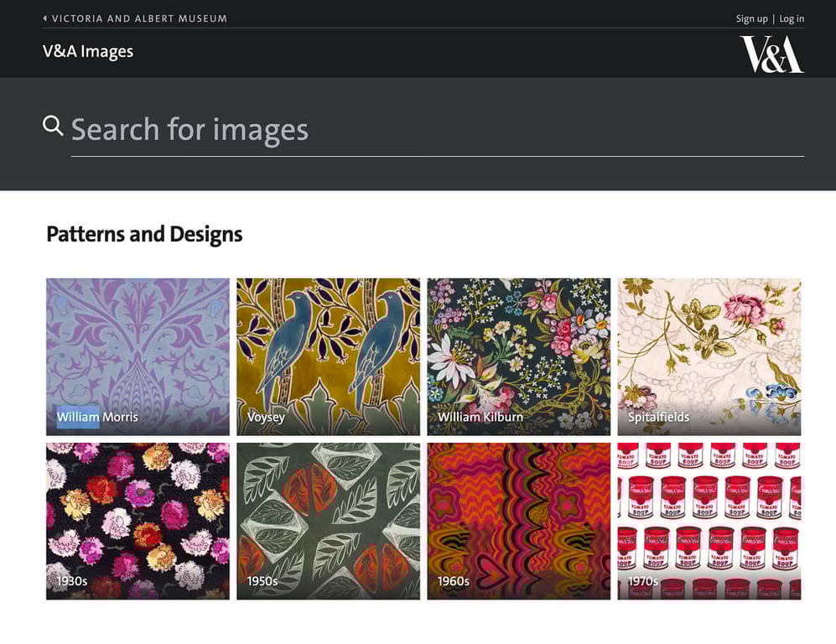Open the Sign up page
The image size is (836, 644).
(752, 18)
